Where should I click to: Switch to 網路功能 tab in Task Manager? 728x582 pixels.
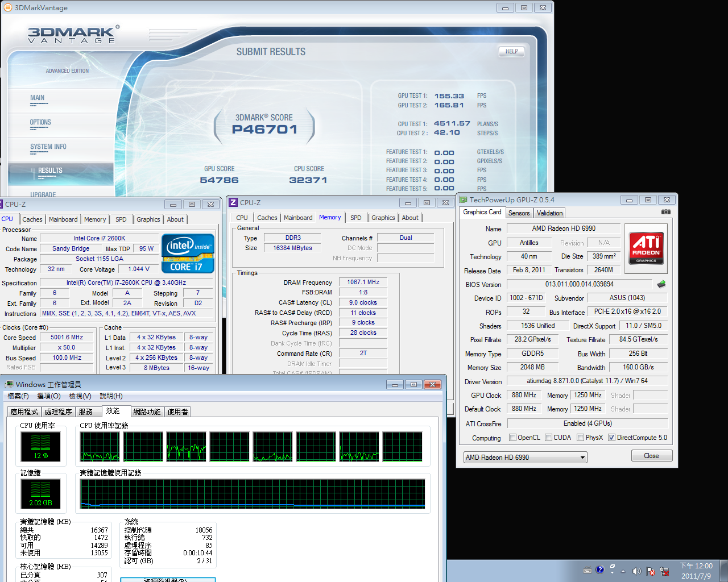pos(147,411)
